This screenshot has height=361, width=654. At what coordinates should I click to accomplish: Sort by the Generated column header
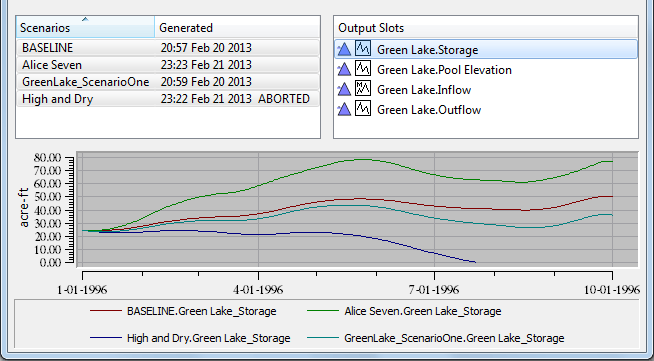[x=237, y=28]
